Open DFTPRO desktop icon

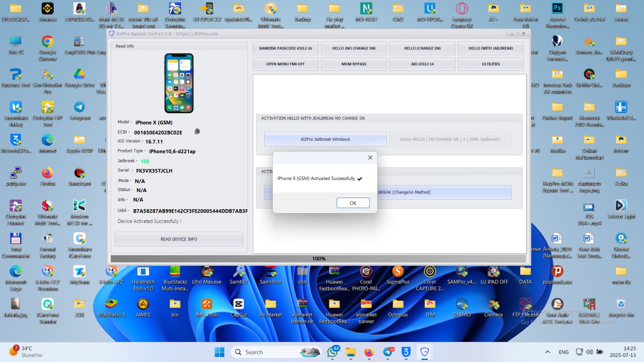(x=461, y=307)
